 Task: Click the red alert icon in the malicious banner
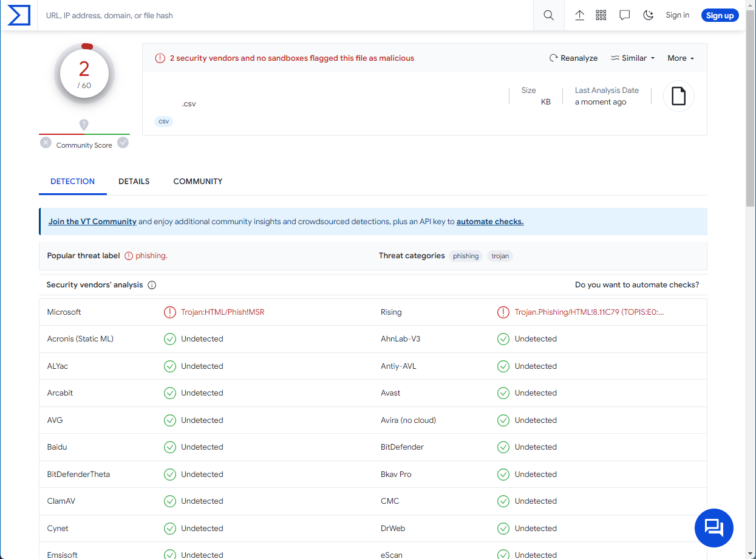tap(160, 58)
